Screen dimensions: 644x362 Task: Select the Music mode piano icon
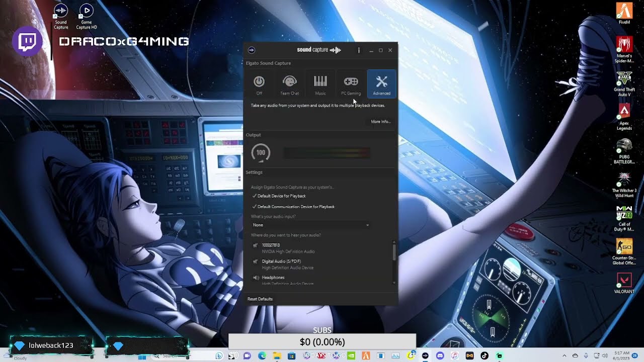click(320, 84)
